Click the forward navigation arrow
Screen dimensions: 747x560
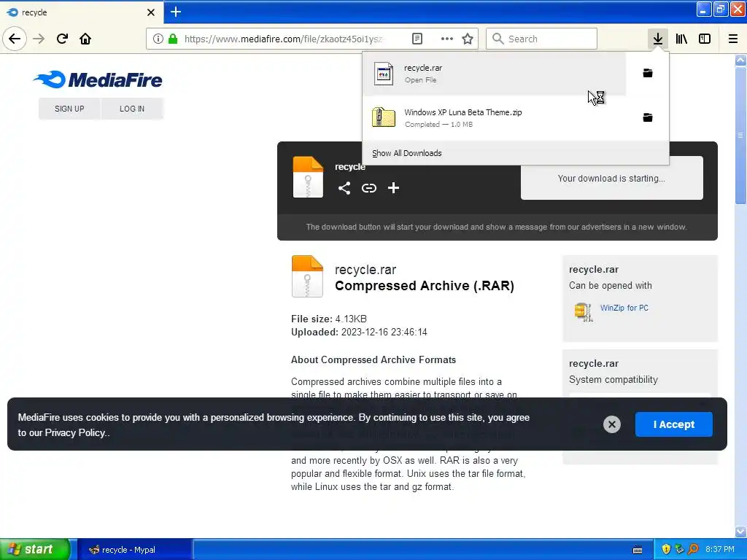click(x=39, y=39)
